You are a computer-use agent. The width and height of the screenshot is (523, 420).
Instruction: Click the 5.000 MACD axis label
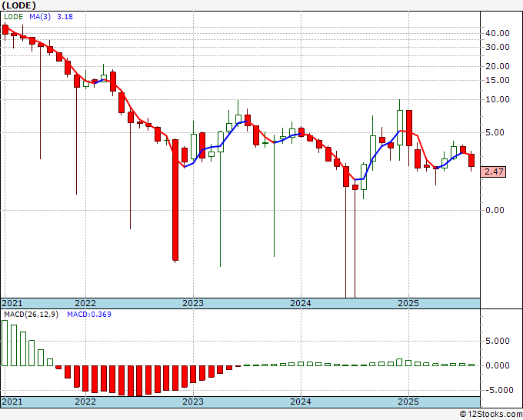tap(498, 341)
